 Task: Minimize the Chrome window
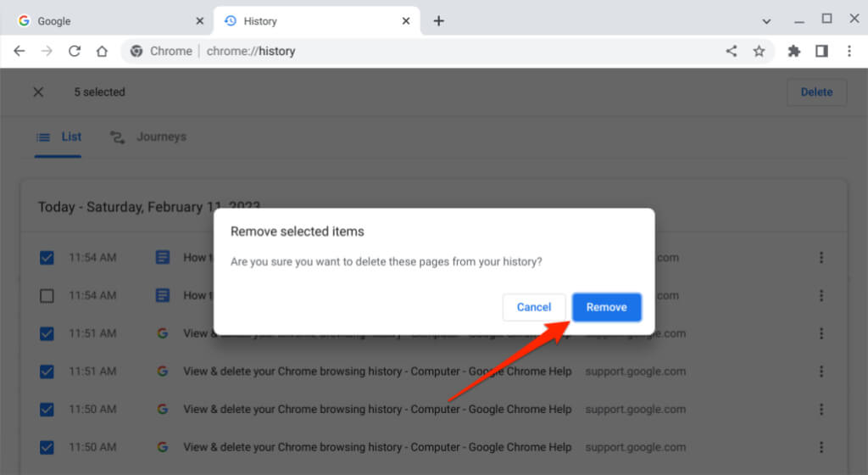[x=798, y=21]
